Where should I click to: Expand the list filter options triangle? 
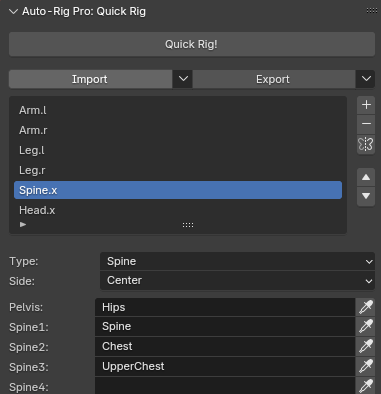point(23,225)
